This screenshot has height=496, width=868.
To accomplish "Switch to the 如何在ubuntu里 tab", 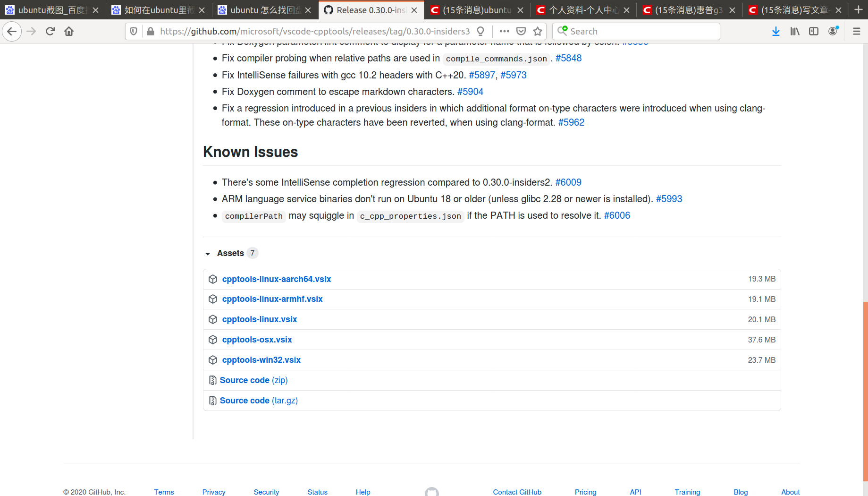I will pyautogui.click(x=159, y=10).
